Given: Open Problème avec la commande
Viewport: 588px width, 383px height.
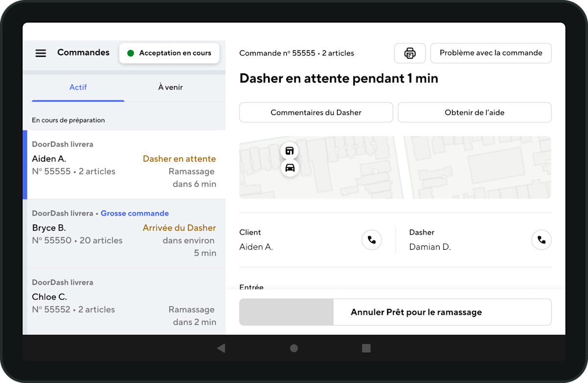Looking at the screenshot, I should tap(490, 53).
